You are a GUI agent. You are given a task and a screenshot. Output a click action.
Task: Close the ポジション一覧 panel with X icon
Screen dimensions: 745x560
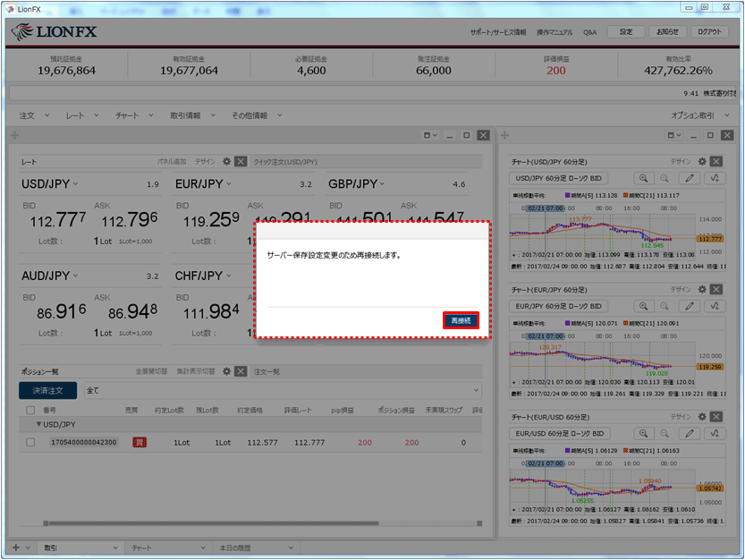(241, 371)
